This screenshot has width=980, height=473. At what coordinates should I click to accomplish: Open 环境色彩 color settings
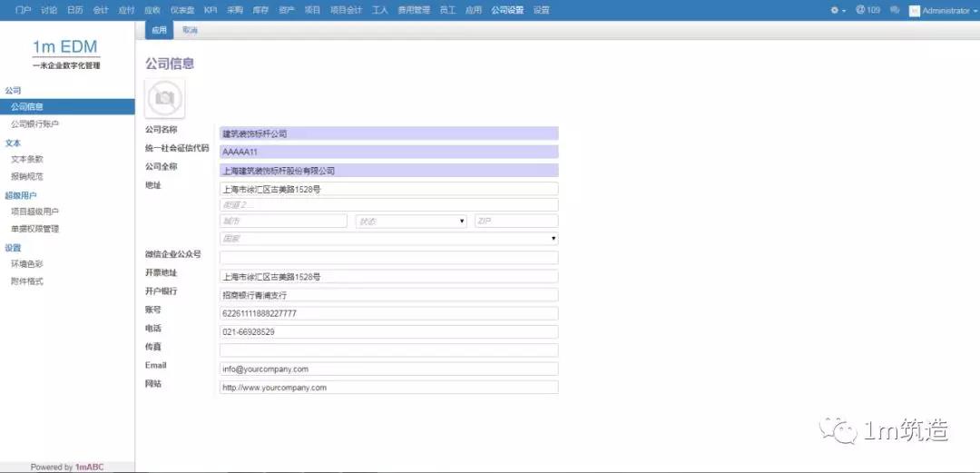[x=27, y=263]
